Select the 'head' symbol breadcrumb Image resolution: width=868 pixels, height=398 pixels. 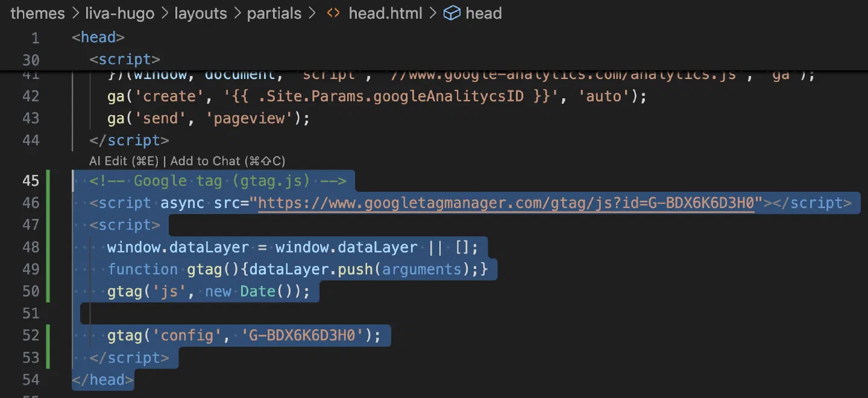click(x=484, y=13)
